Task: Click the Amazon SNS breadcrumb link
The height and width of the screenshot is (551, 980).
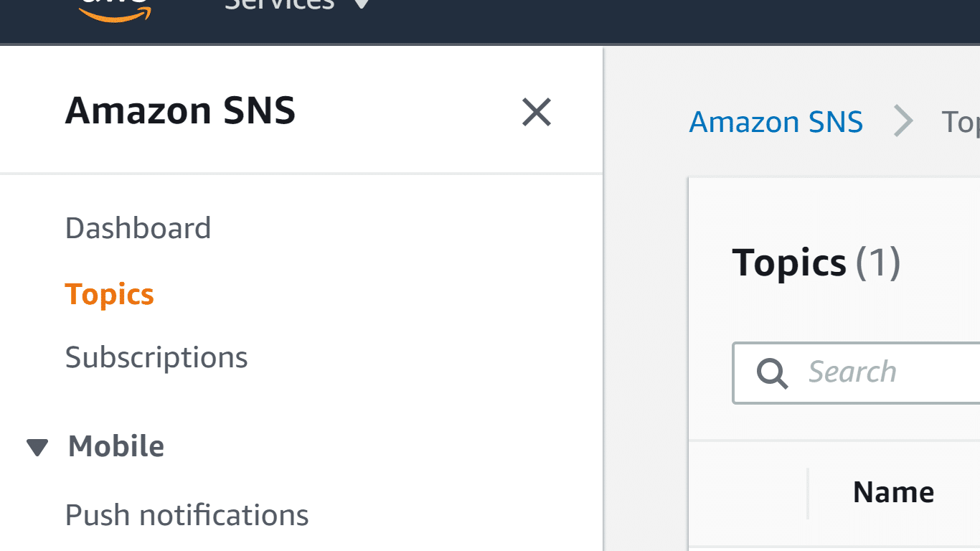Action: (776, 121)
